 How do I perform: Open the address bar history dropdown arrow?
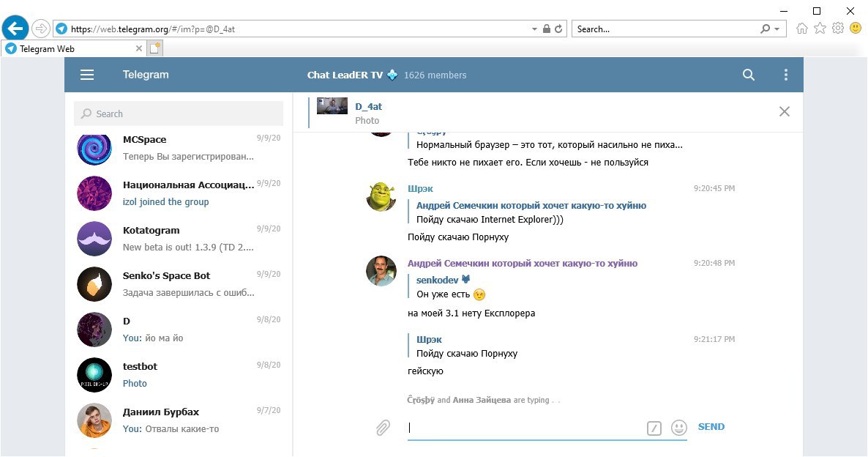(534, 29)
